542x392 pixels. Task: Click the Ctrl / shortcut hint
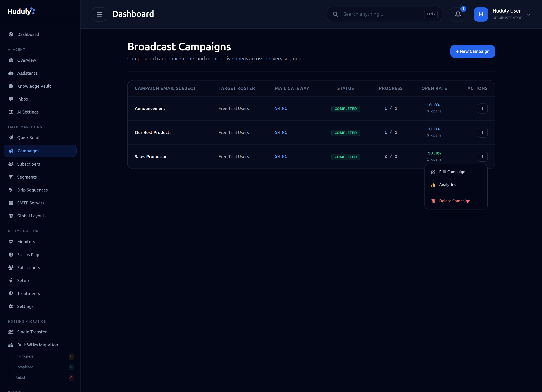pos(431,14)
